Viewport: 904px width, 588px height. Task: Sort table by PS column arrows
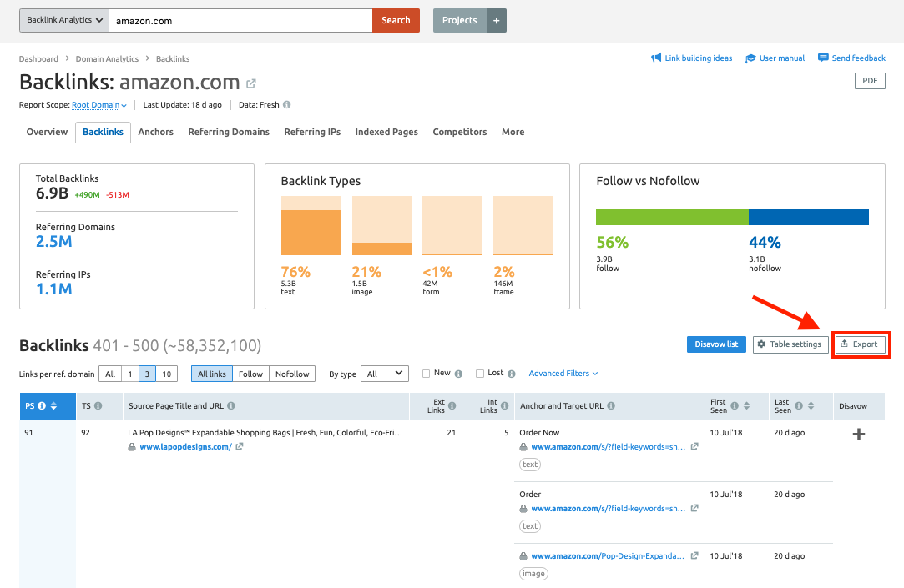53,406
